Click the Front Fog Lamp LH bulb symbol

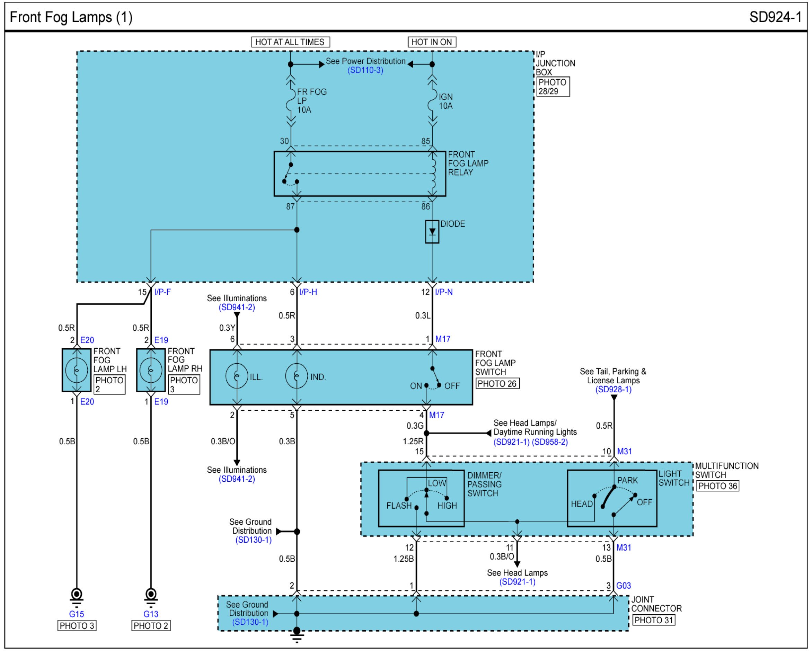77,370
